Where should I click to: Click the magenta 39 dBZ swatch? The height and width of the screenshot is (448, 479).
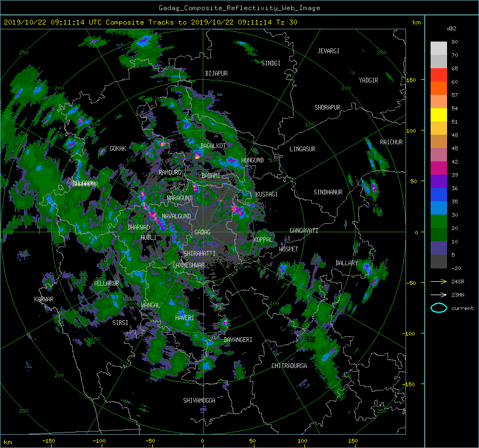coord(439,168)
